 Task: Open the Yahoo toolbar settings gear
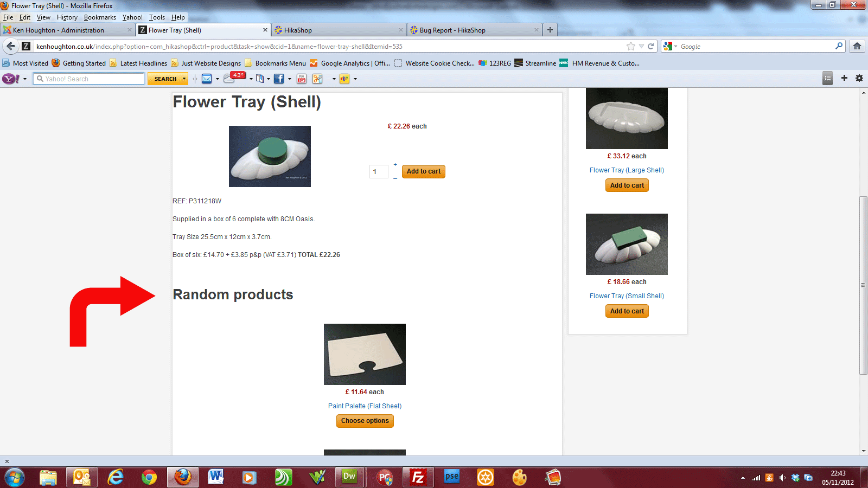click(x=859, y=78)
